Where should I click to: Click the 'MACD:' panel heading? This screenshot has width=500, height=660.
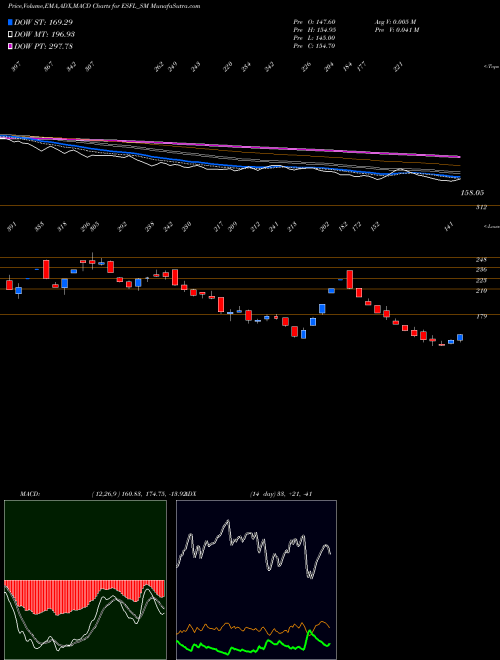(x=29, y=494)
